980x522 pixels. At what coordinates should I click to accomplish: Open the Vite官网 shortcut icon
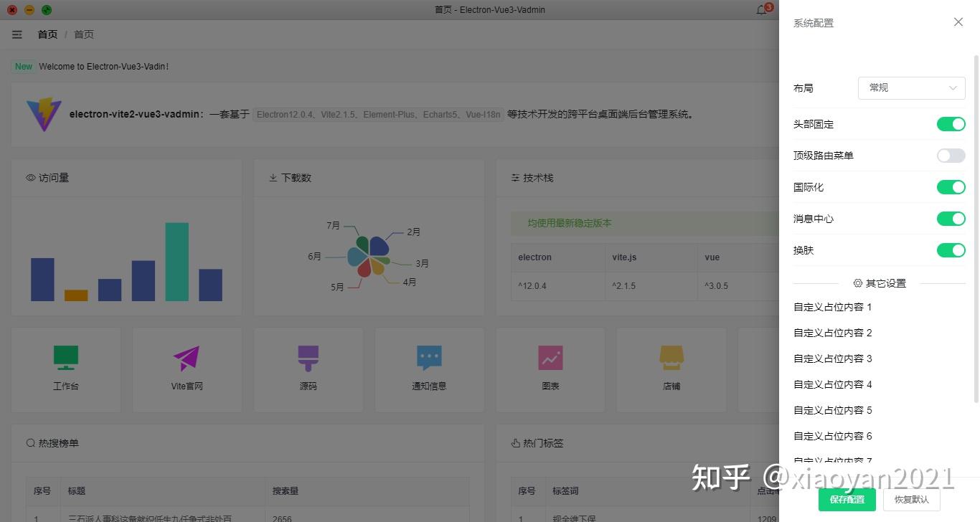[187, 366]
